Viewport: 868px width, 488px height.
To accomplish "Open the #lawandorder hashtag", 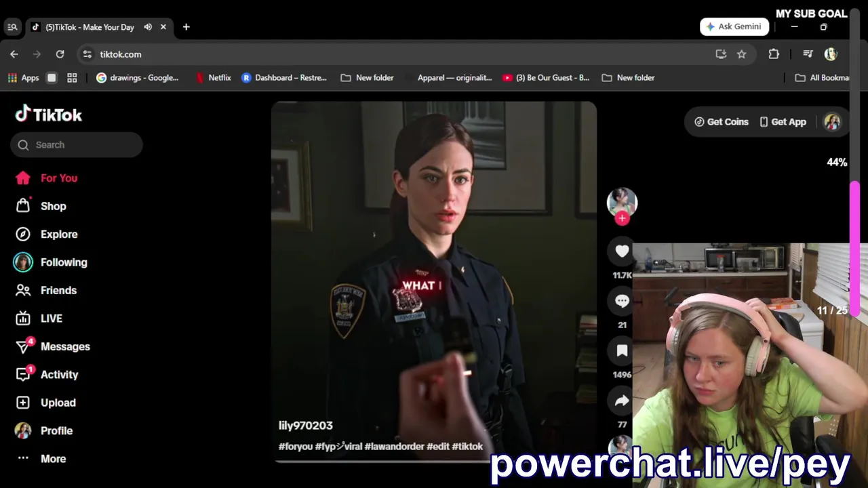I will 394,447.
